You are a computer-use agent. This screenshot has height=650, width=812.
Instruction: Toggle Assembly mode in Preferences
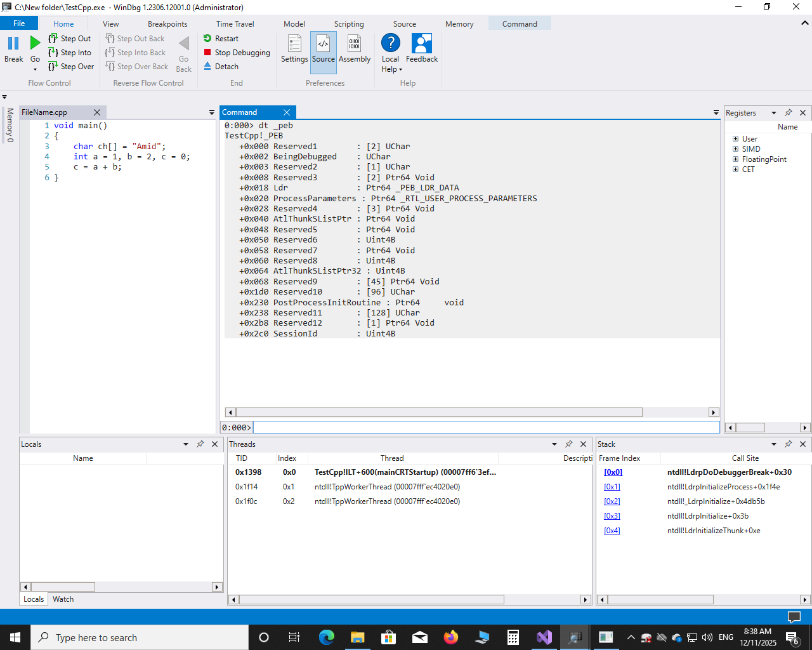click(x=354, y=44)
